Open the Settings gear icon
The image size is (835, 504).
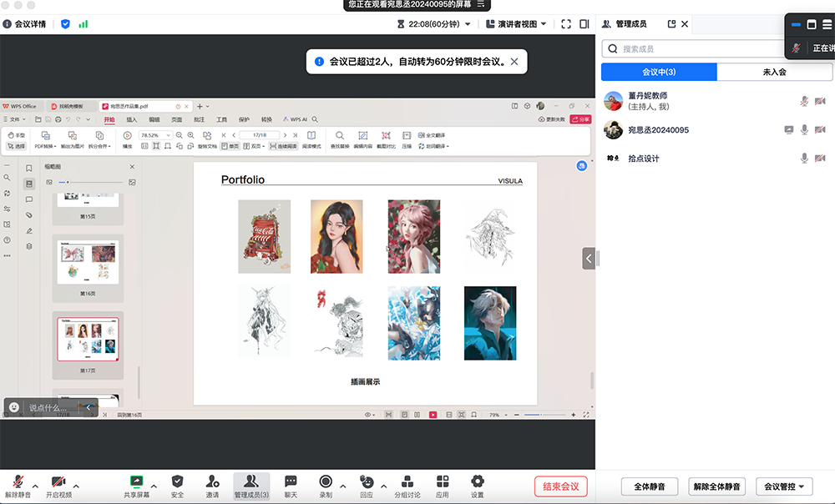477,481
